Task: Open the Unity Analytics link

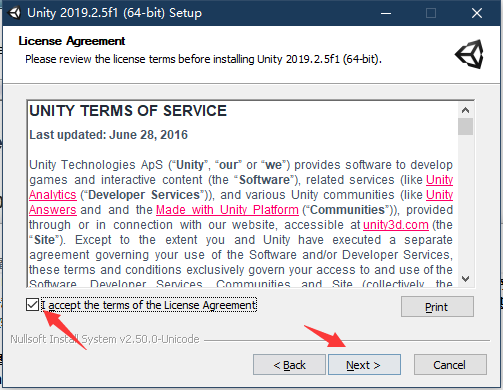Action: click(x=53, y=195)
